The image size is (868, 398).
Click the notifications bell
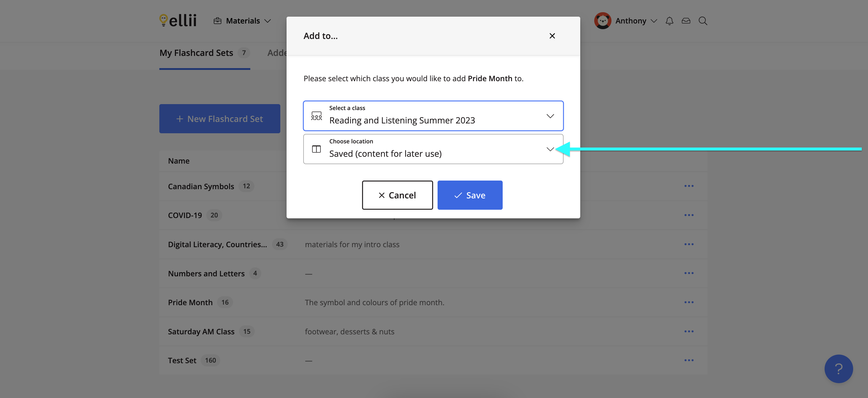[x=669, y=21]
